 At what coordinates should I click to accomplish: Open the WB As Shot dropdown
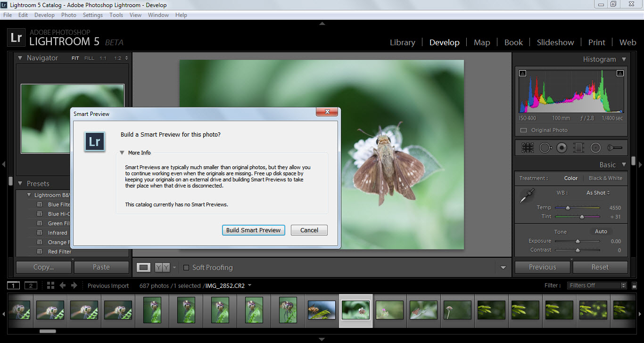[598, 193]
